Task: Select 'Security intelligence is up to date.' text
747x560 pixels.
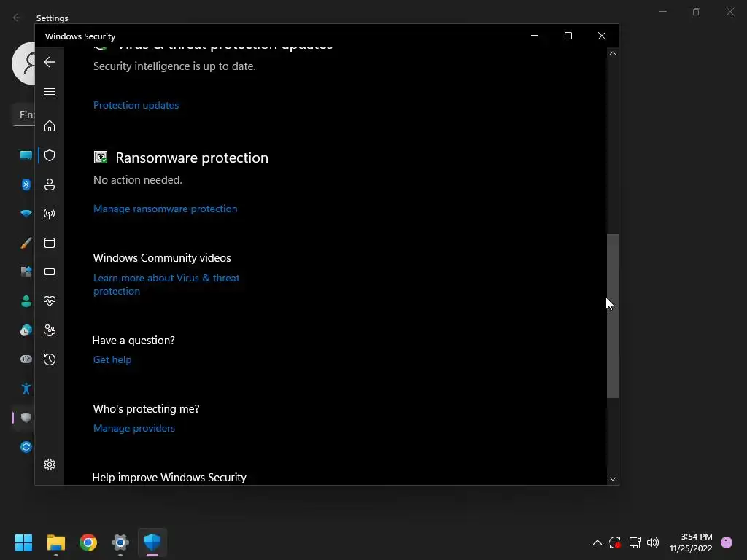Action: tap(174, 66)
